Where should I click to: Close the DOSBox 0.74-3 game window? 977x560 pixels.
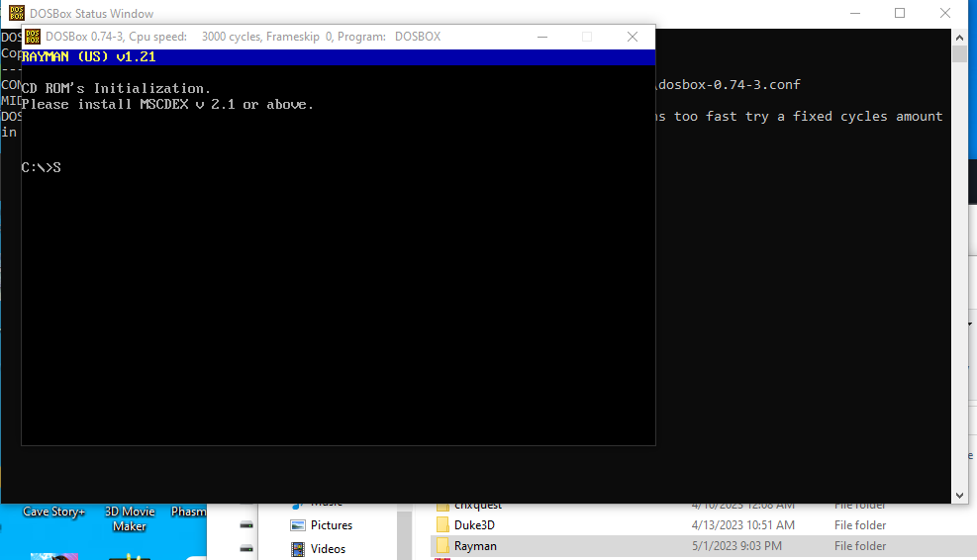[x=633, y=37]
